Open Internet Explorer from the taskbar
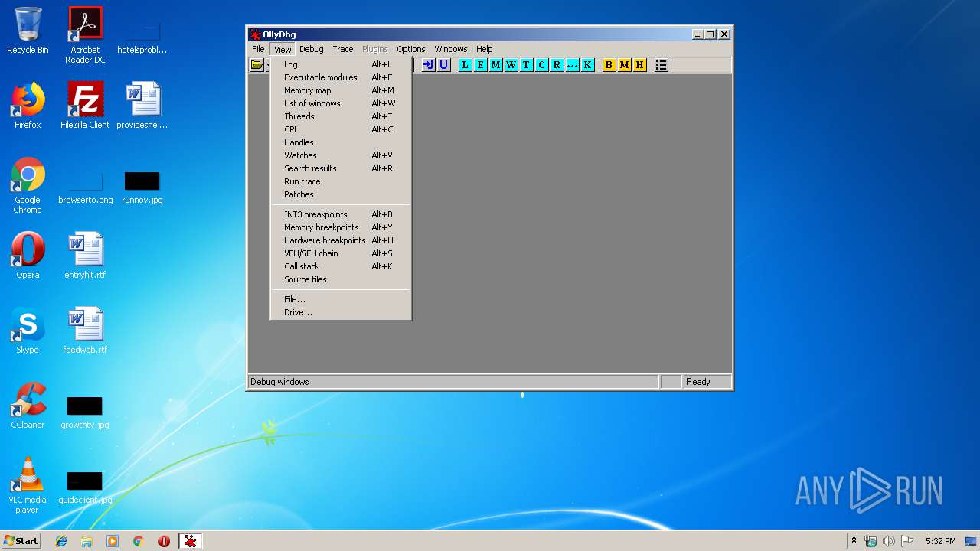980x551 pixels. tap(61, 541)
